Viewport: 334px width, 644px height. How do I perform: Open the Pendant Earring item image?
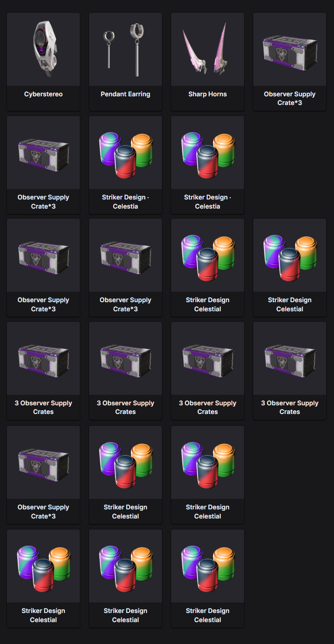click(125, 49)
